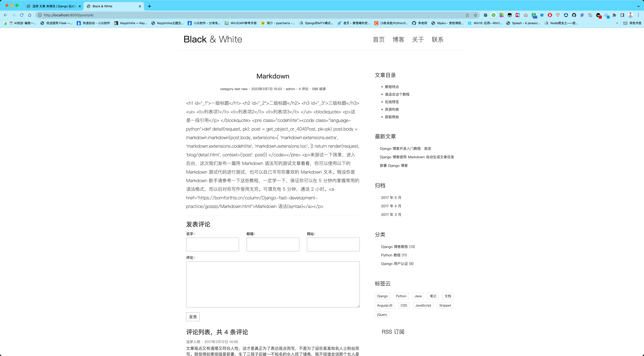
Task: Open the 部署 Django 博客 post
Action: pos(393,166)
